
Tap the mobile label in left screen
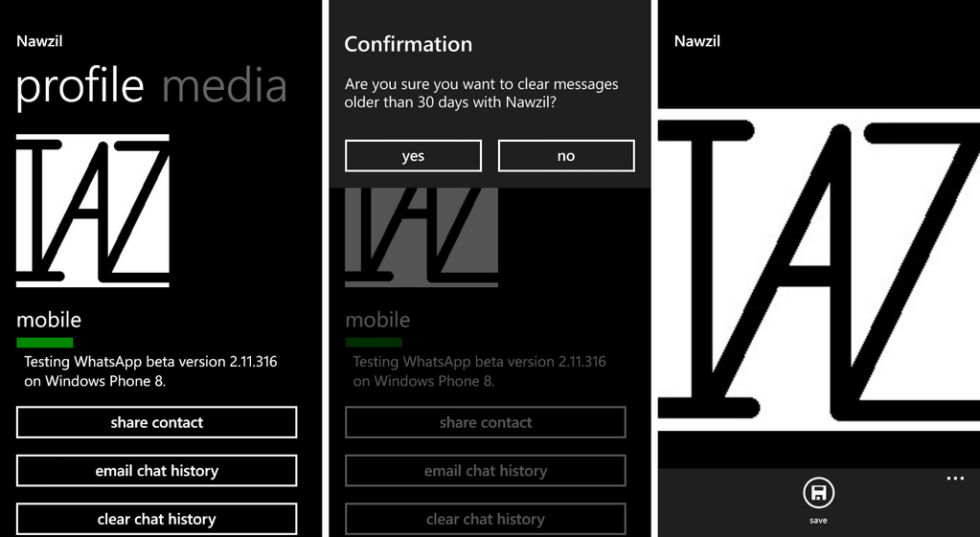[49, 320]
